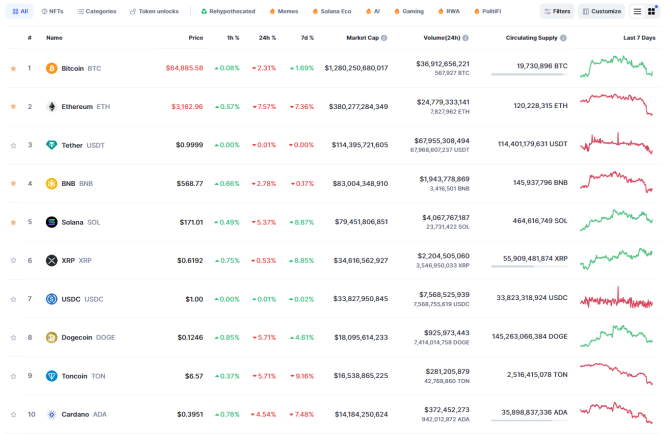Click Bitcoin volume $36,912,656,221
The image size is (665, 434).
tap(443, 64)
